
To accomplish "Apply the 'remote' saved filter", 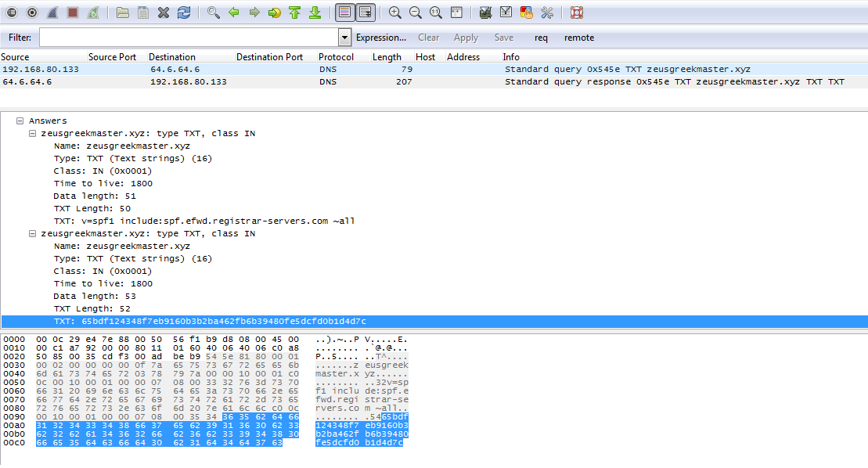I will [x=579, y=38].
